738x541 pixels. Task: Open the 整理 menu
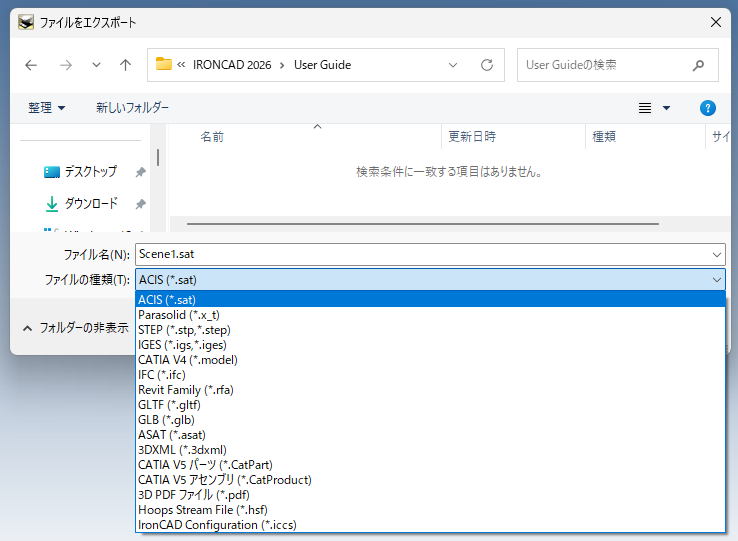[x=46, y=108]
